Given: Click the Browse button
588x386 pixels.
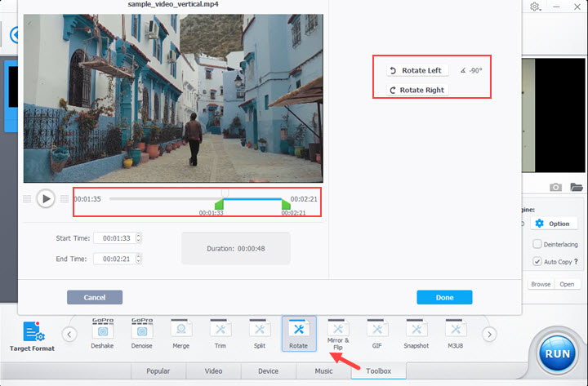Looking at the screenshot, I should (x=541, y=284).
